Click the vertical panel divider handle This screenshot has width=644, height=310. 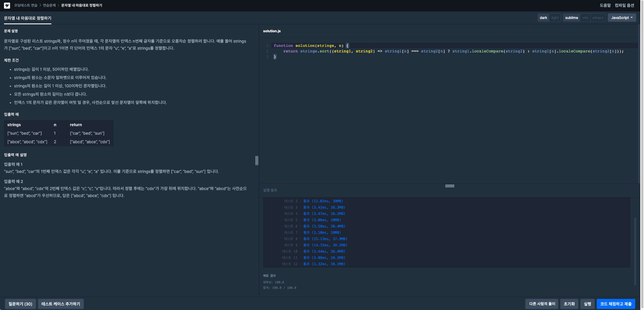coord(257,160)
